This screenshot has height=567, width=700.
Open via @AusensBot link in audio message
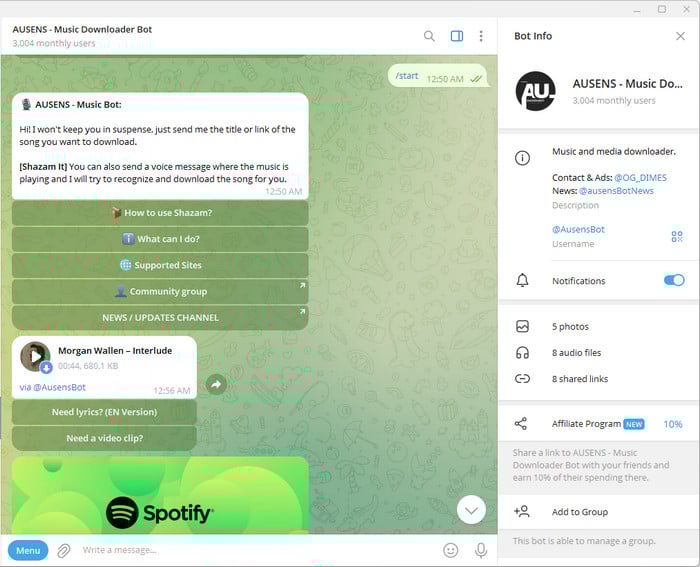[x=52, y=388]
